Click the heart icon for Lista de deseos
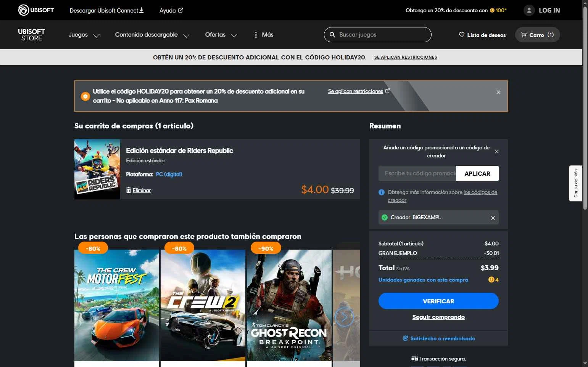The image size is (588, 367). [x=462, y=35]
